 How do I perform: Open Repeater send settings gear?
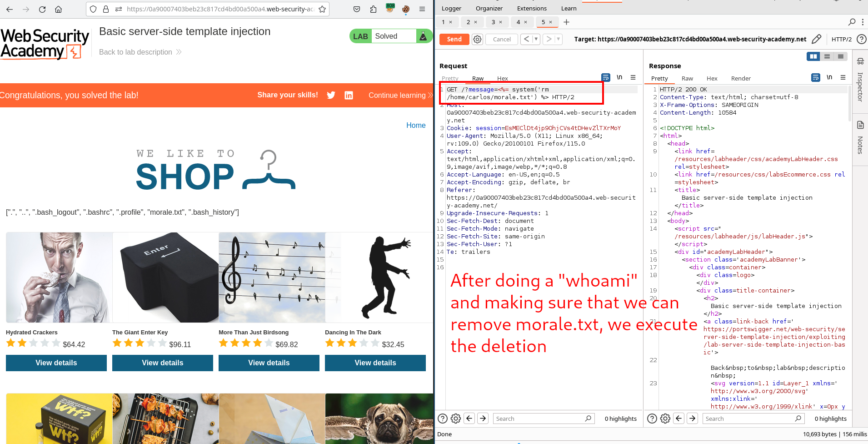477,39
